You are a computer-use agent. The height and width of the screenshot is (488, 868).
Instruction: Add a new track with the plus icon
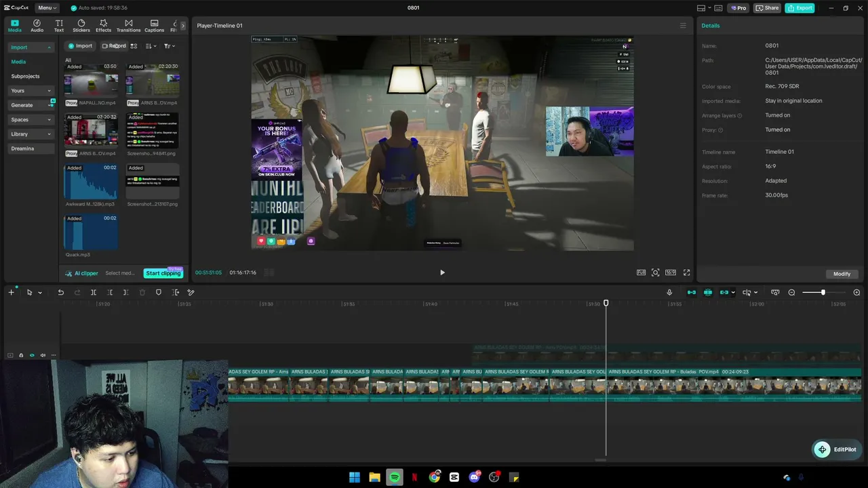click(x=11, y=292)
